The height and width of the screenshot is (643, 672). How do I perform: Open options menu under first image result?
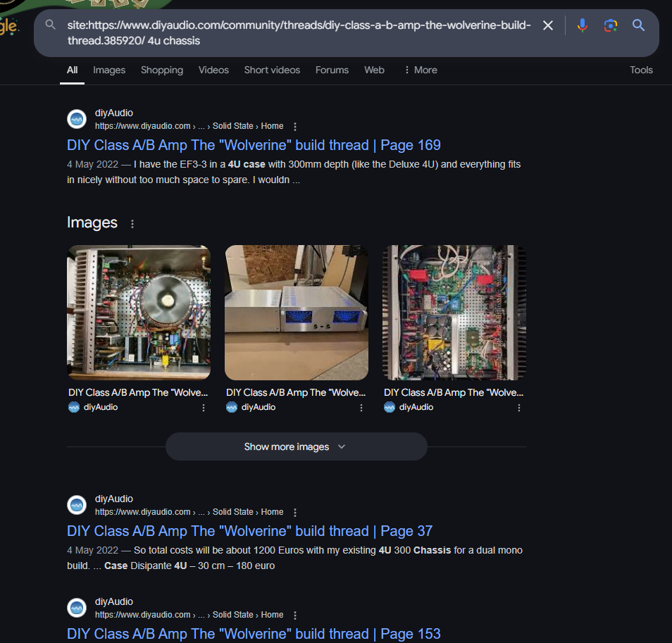(204, 408)
